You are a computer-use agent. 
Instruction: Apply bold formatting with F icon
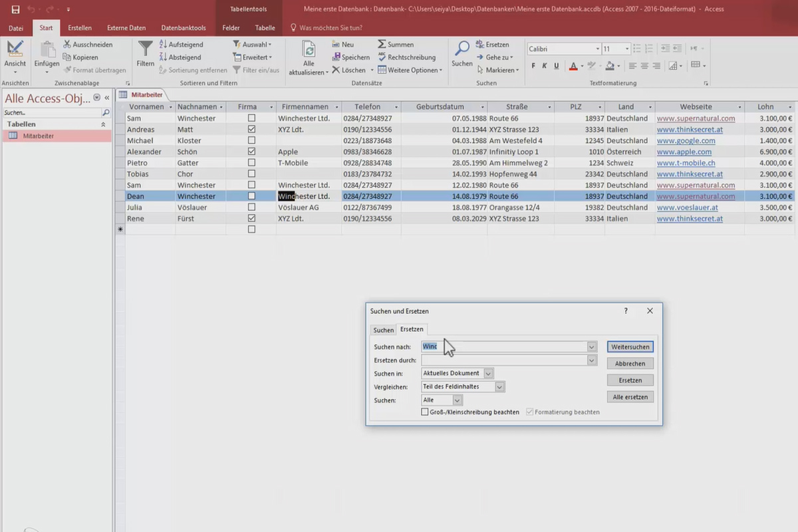pos(533,66)
